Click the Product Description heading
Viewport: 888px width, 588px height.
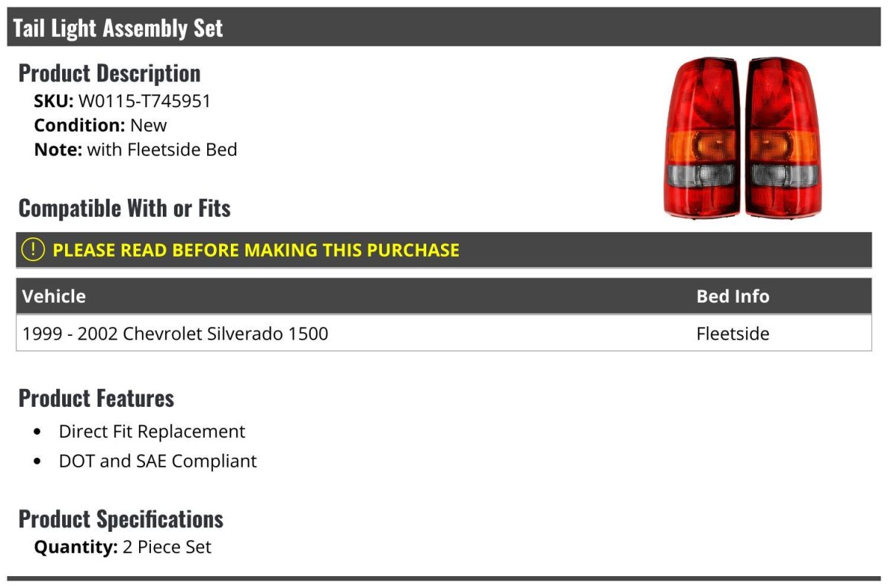[110, 73]
